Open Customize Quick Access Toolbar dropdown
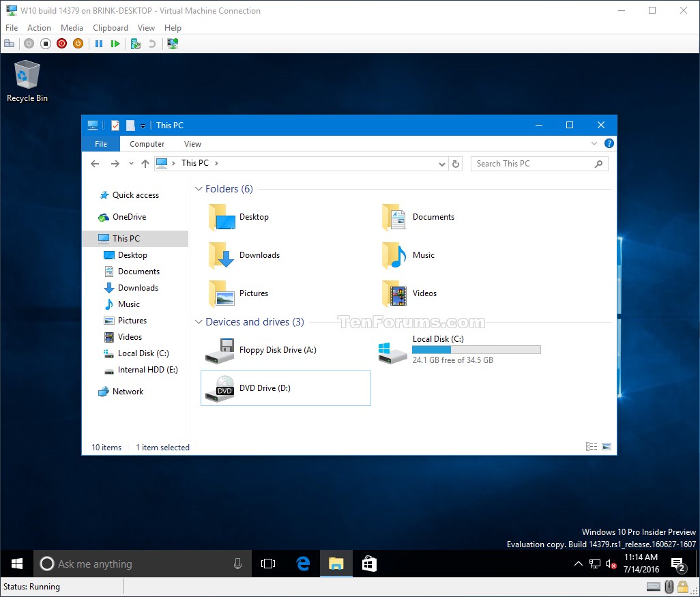 (143, 126)
